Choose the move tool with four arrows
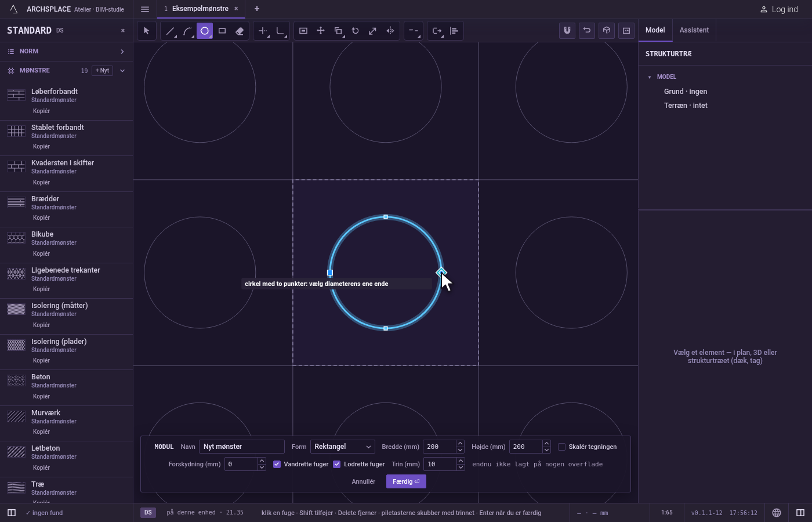 point(321,31)
